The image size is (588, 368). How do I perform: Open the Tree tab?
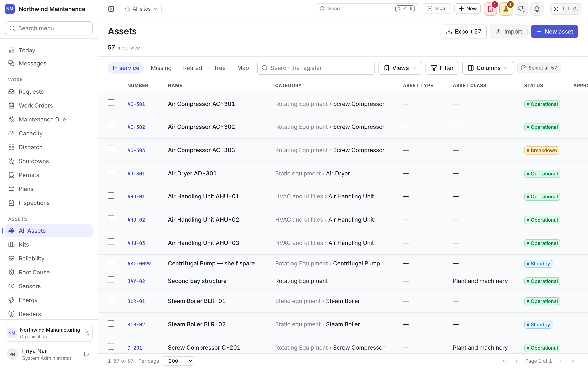pyautogui.click(x=220, y=68)
